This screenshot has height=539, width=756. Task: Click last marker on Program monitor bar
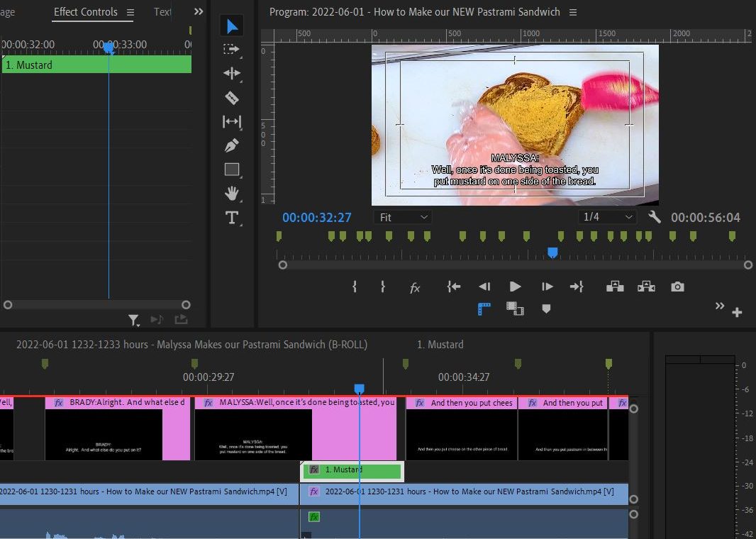click(x=732, y=235)
